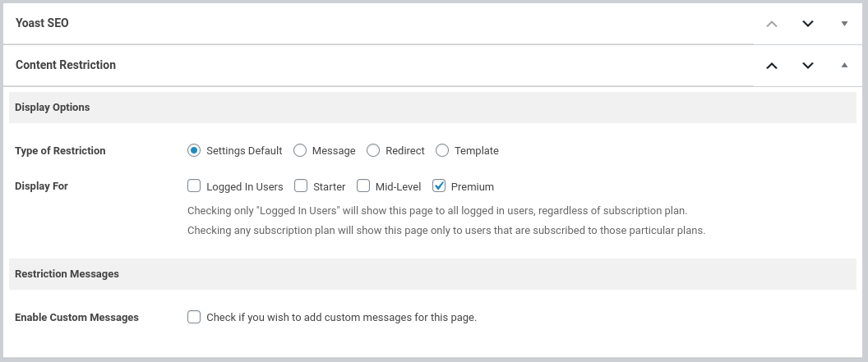Click the Premium checkbox label text
The height and width of the screenshot is (362, 868).
click(473, 186)
